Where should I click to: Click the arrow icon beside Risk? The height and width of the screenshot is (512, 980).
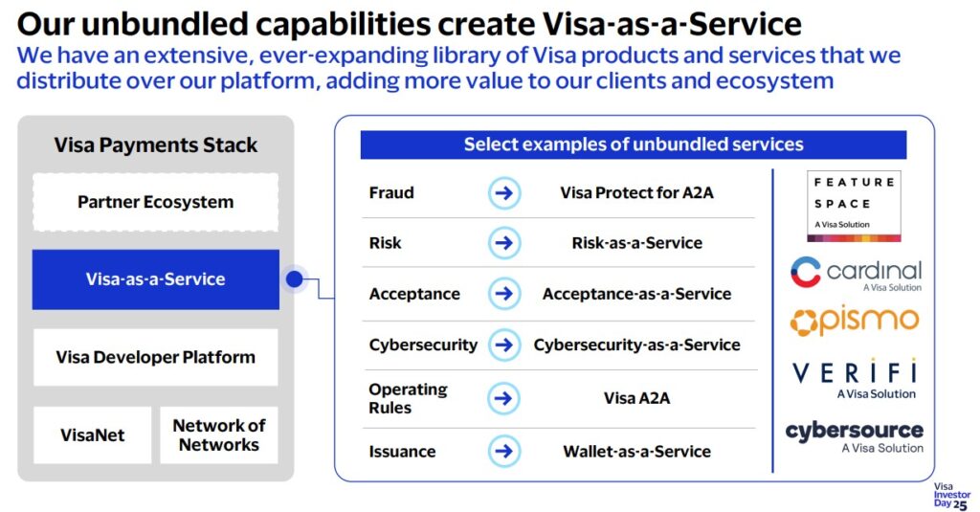504,242
